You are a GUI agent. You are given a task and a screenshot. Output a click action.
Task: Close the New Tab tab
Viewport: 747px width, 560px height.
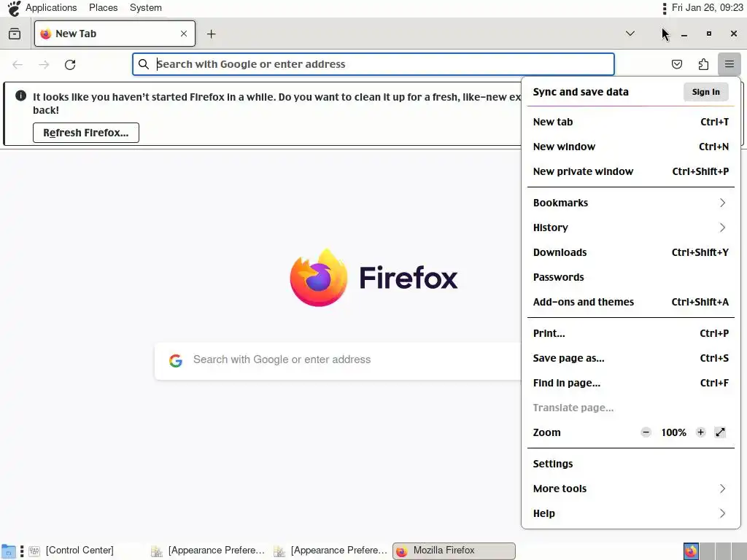pos(183,34)
